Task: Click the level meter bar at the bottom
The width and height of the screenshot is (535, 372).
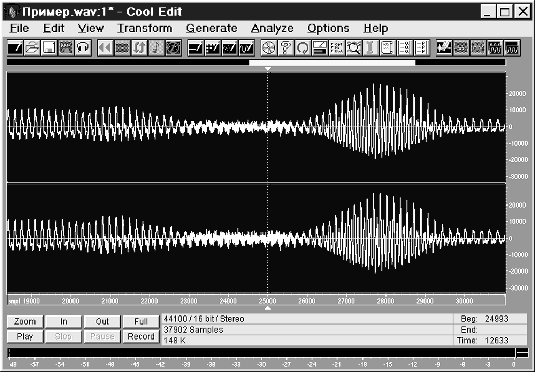Action: (x=261, y=353)
